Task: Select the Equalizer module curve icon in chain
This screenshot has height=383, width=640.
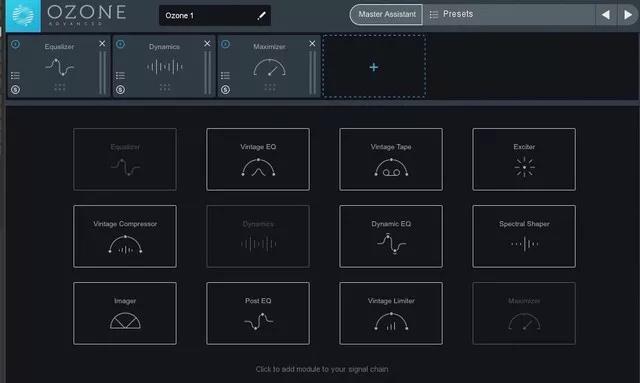Action: pyautogui.click(x=60, y=67)
